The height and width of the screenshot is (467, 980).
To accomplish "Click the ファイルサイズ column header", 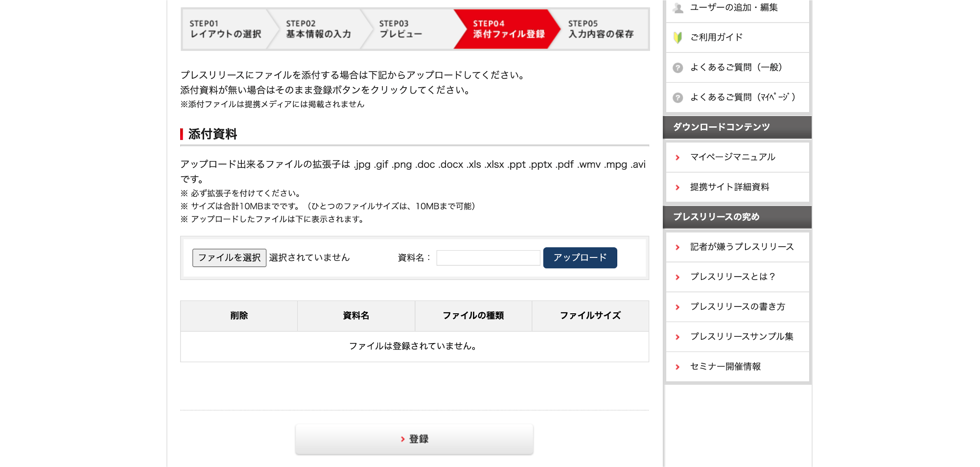I will click(590, 316).
